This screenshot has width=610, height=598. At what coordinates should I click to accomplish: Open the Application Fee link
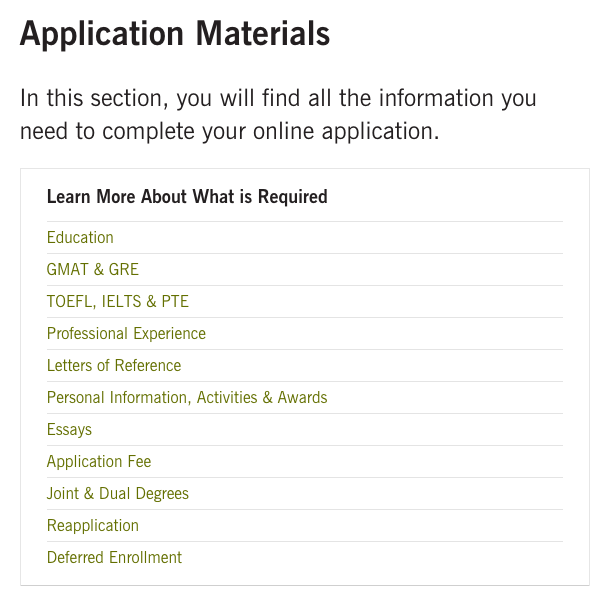[x=99, y=462]
